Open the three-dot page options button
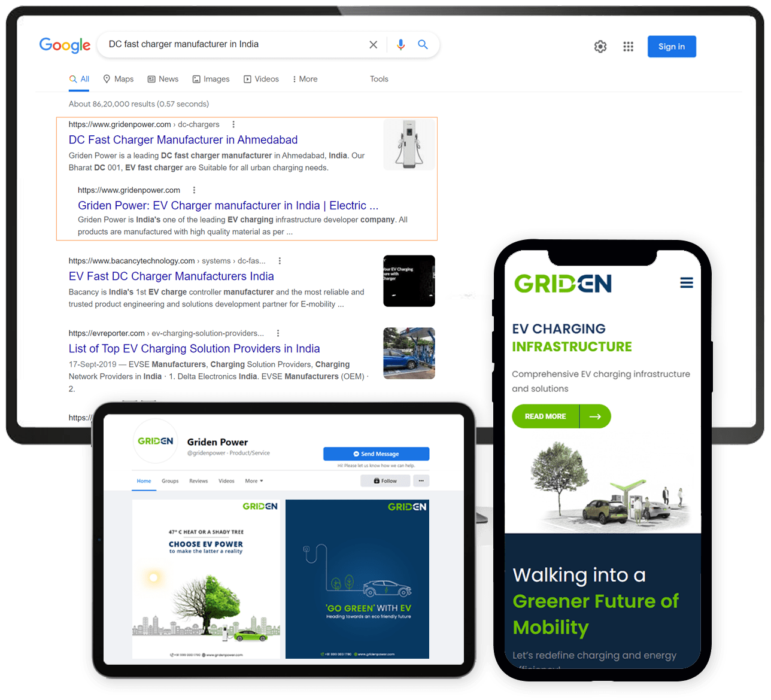Image resolution: width=771 pixels, height=700 pixels. [x=421, y=481]
